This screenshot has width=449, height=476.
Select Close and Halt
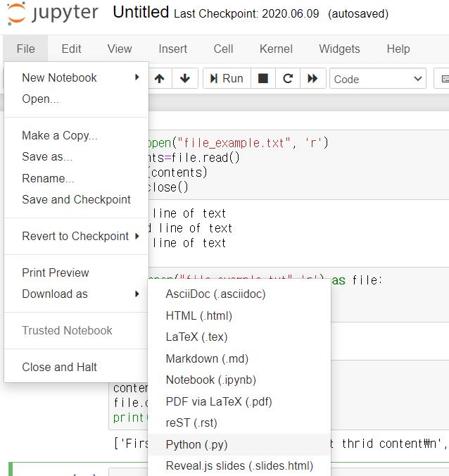point(76,367)
